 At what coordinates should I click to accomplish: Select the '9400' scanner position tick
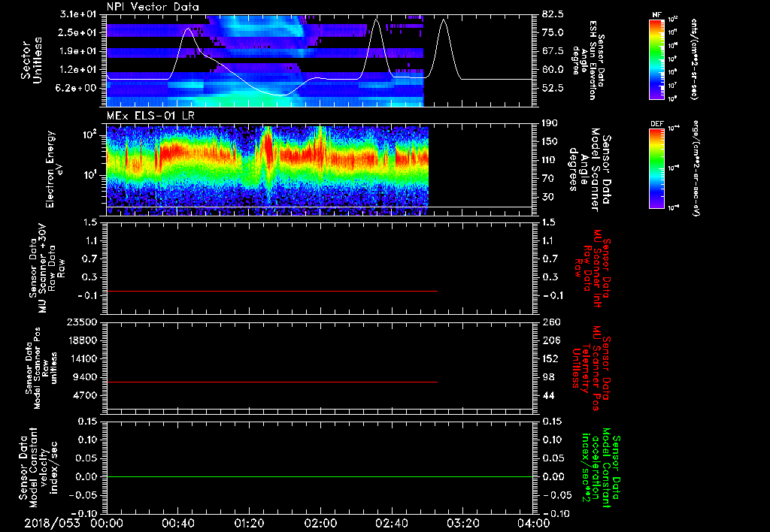pos(84,377)
